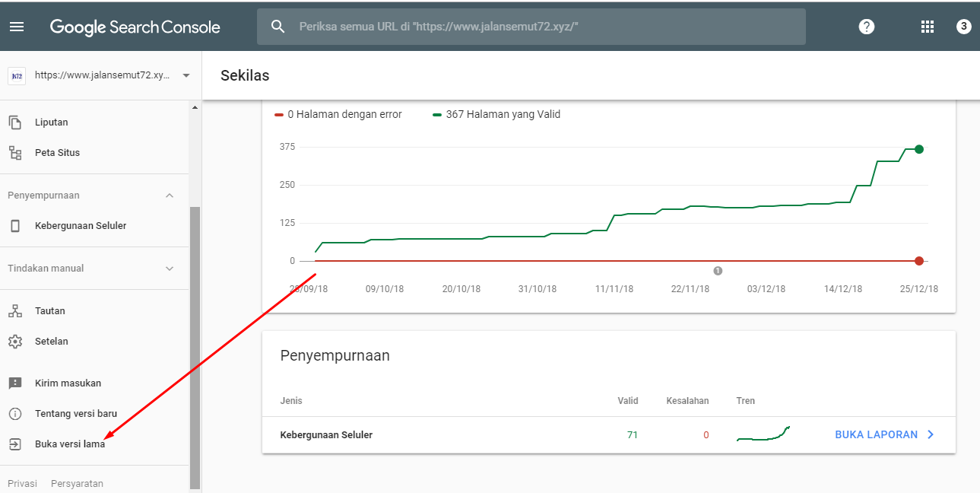Click the Valid count 71

tap(632, 435)
